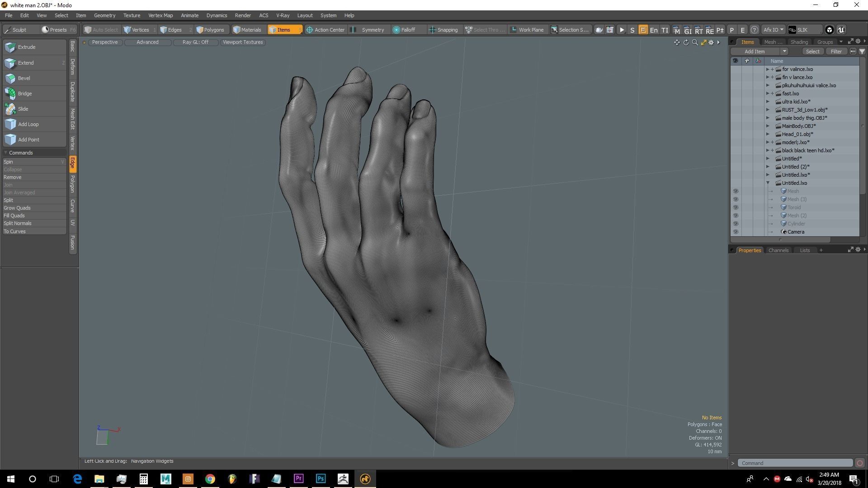Click the question mark help icon

tap(754, 30)
